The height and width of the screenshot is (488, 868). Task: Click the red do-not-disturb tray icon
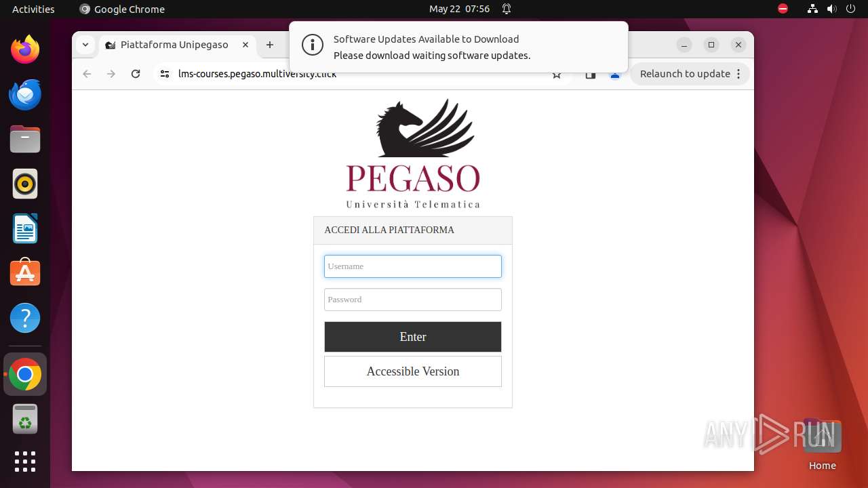pyautogui.click(x=783, y=9)
